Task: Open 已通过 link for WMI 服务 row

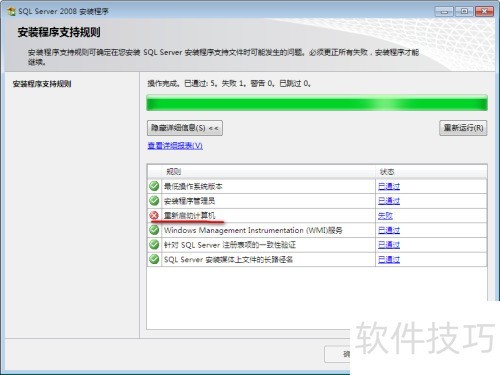Action: pyautogui.click(x=389, y=230)
